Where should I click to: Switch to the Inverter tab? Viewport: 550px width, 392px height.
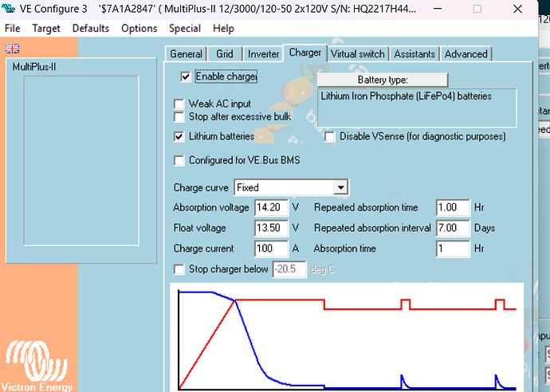[263, 54]
